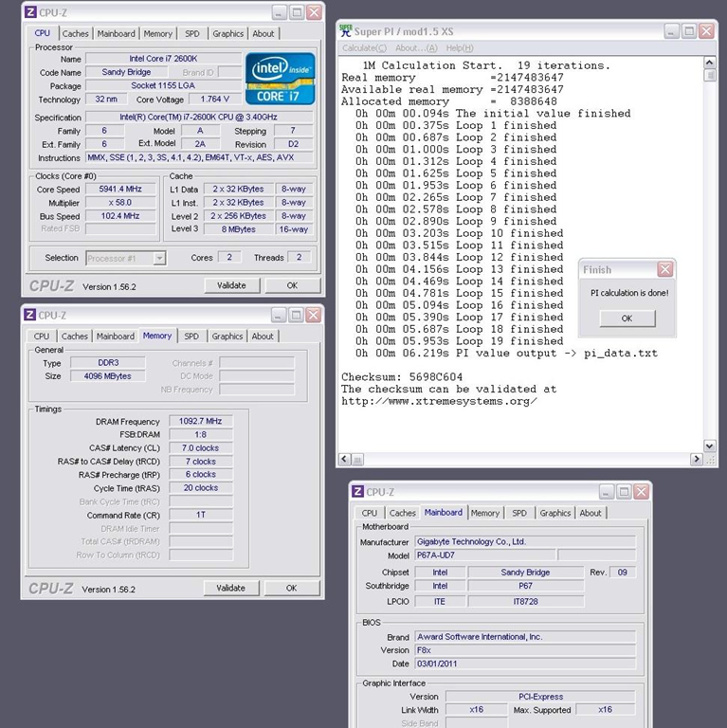Open the About tab in the top CPU-Z window

(x=264, y=33)
